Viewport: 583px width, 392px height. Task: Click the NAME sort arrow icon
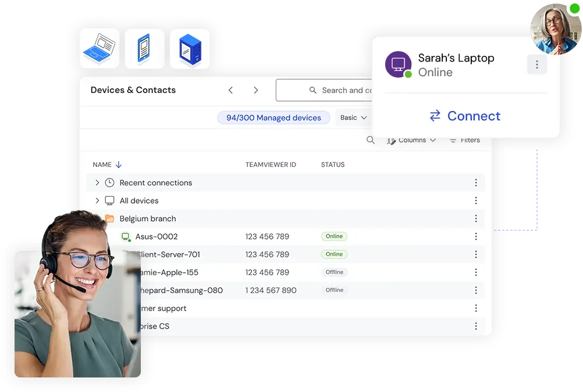pyautogui.click(x=119, y=165)
